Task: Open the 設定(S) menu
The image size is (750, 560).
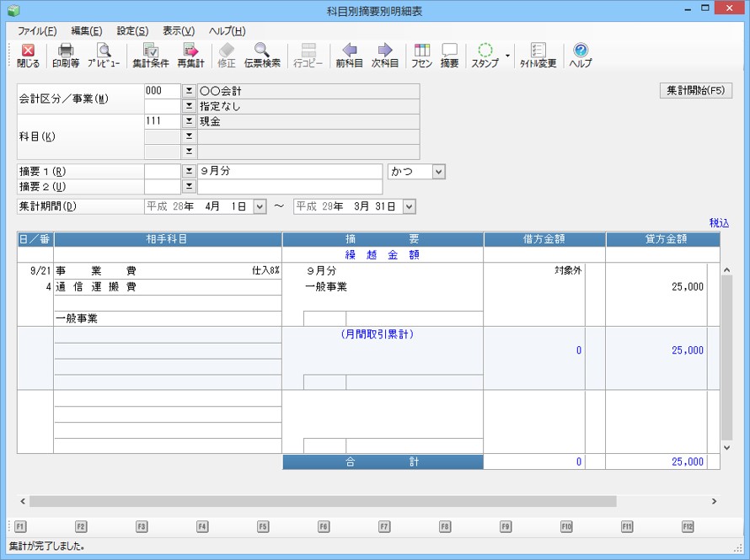Action: point(132,31)
